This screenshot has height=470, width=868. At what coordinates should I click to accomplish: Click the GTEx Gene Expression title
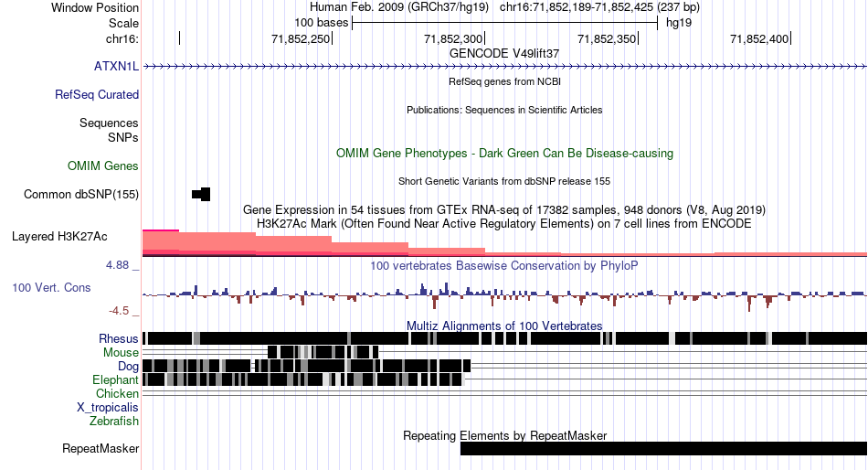coord(504,210)
